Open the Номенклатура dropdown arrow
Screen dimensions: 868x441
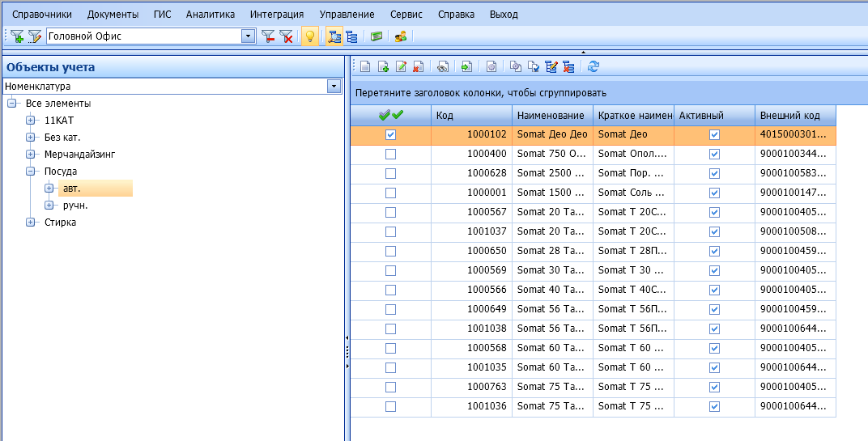click(333, 86)
